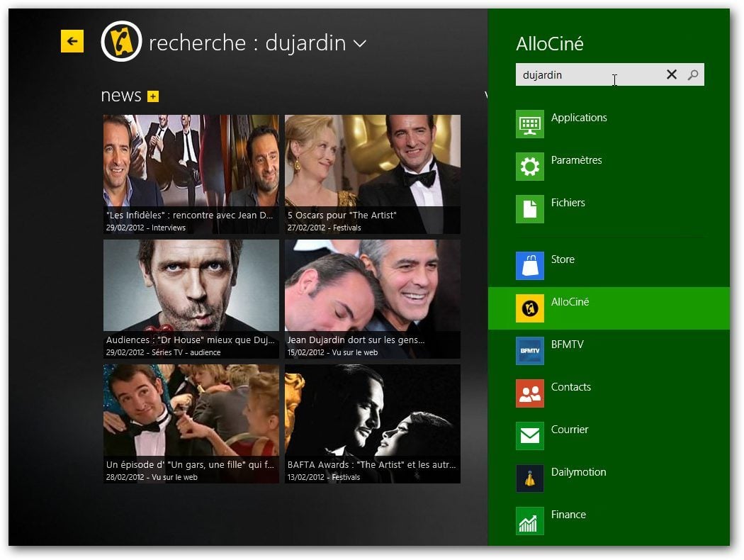Expand the recherche : dujardin dropdown chevron
This screenshot has height=560, width=744.
(360, 44)
